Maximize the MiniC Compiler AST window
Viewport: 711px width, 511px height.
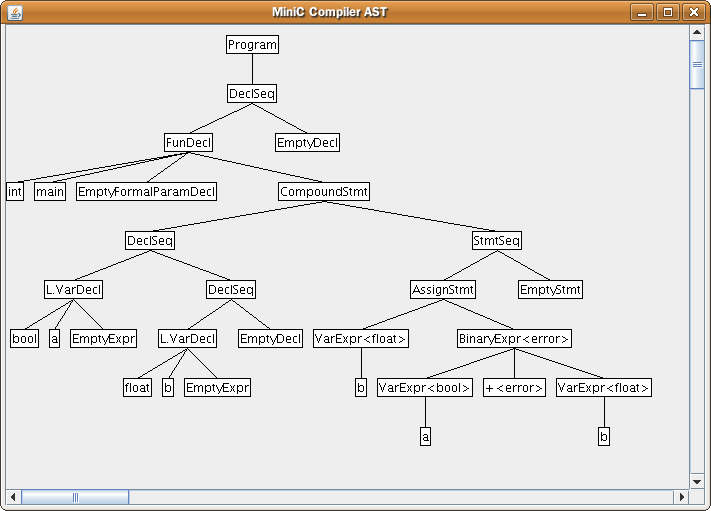668,12
